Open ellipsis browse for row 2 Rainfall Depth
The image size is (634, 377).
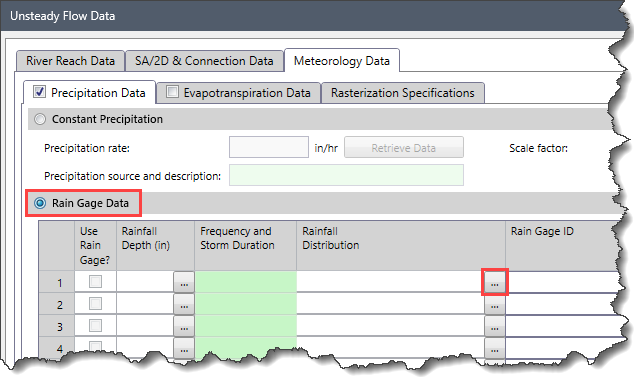tap(184, 304)
